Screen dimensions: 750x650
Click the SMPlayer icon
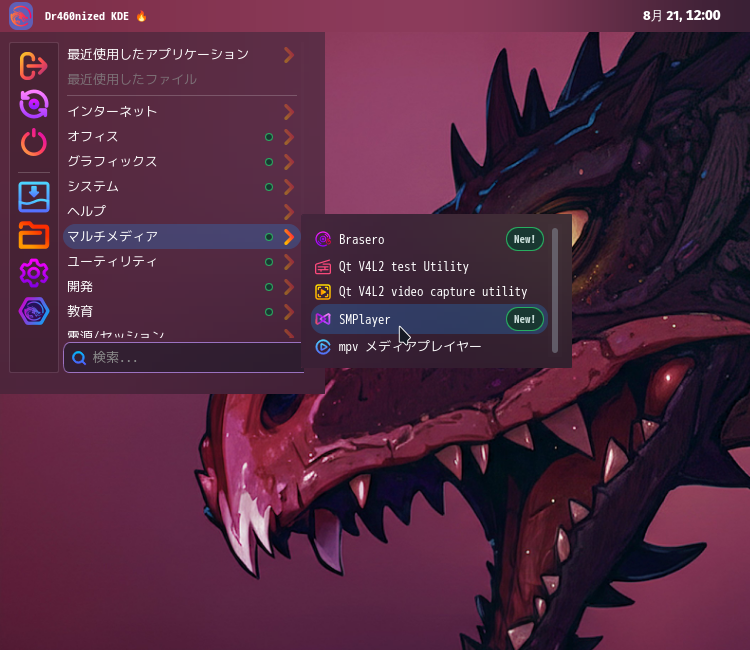[323, 319]
